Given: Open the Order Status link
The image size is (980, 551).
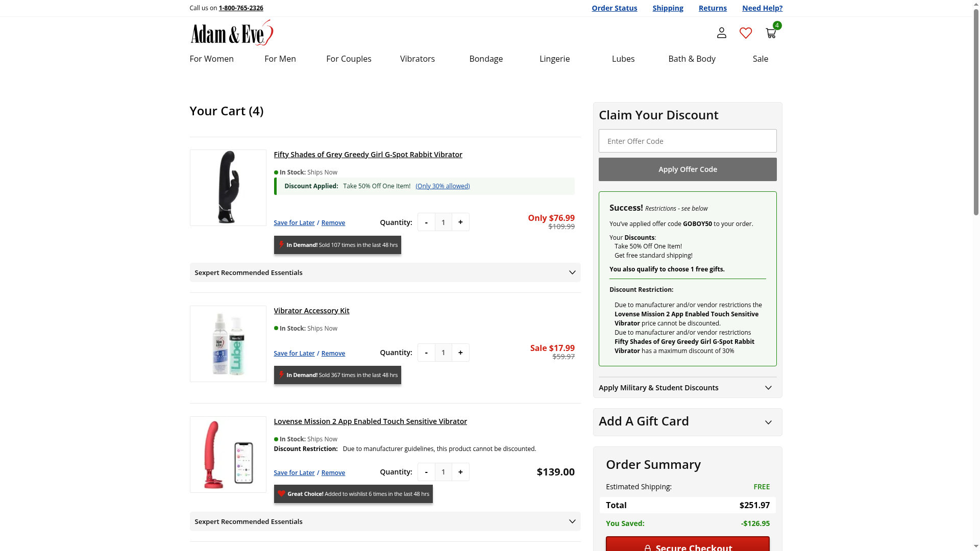Looking at the screenshot, I should (x=614, y=8).
